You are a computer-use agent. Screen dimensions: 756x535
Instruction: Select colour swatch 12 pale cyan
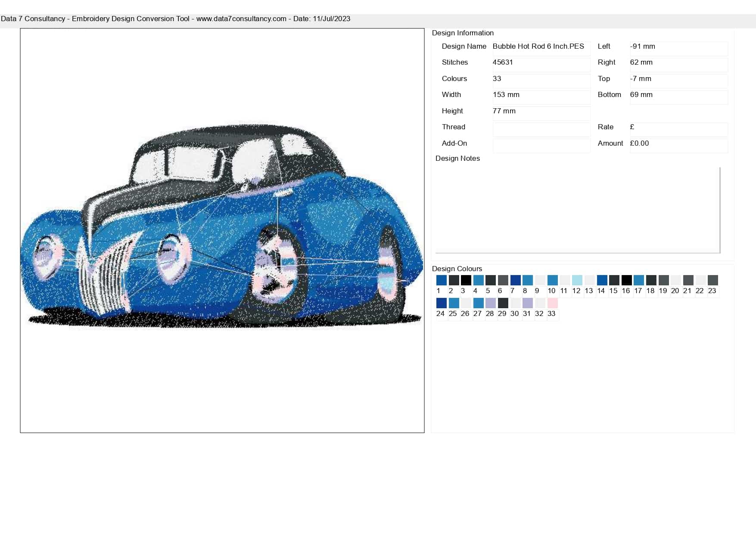tap(577, 280)
